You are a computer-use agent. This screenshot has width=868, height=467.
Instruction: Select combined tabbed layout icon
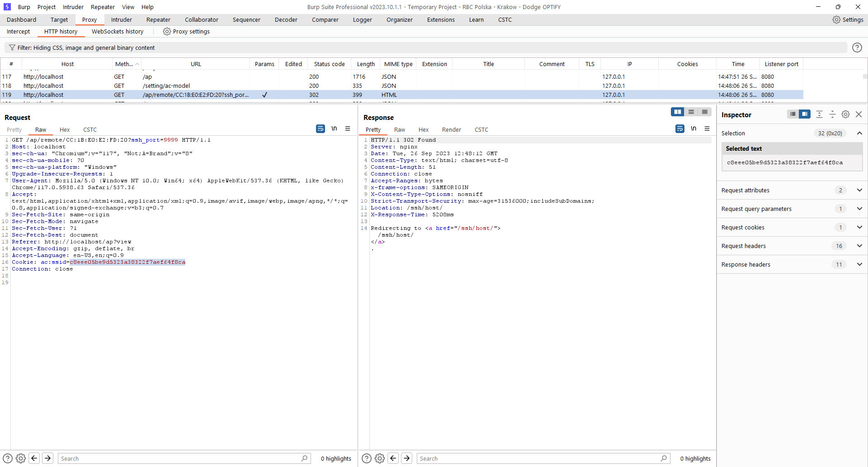click(704, 112)
